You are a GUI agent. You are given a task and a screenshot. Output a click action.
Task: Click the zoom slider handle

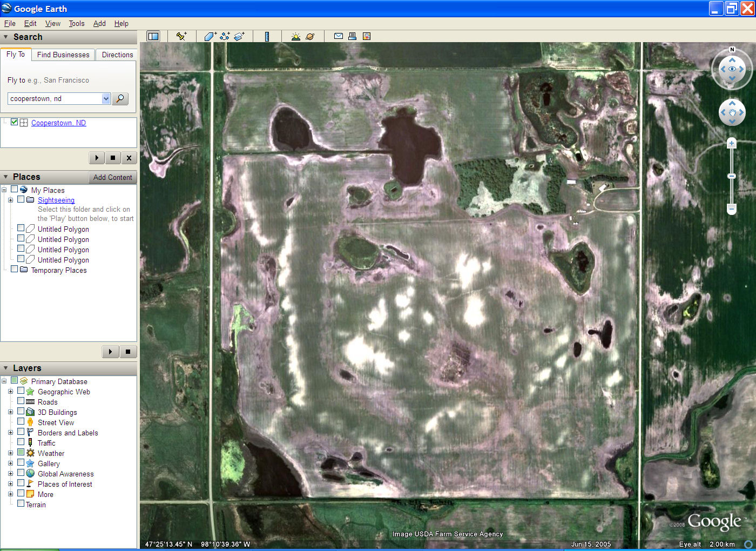pos(732,176)
